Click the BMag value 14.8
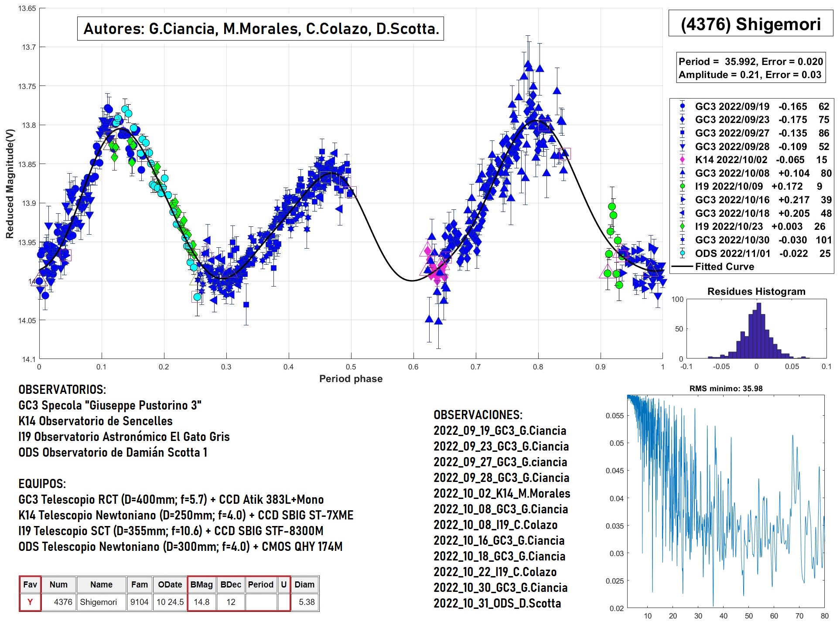Image resolution: width=840 pixels, height=625 pixels. pyautogui.click(x=201, y=602)
